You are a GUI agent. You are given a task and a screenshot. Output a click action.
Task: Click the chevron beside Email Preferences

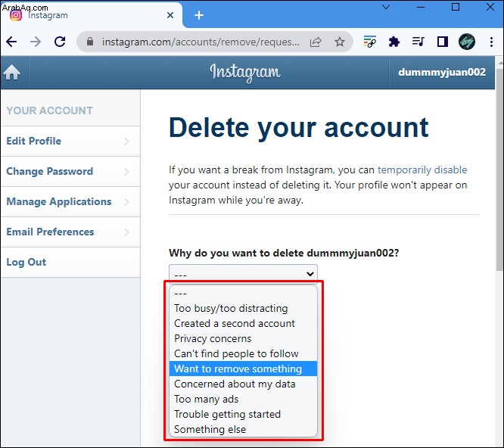(x=126, y=232)
